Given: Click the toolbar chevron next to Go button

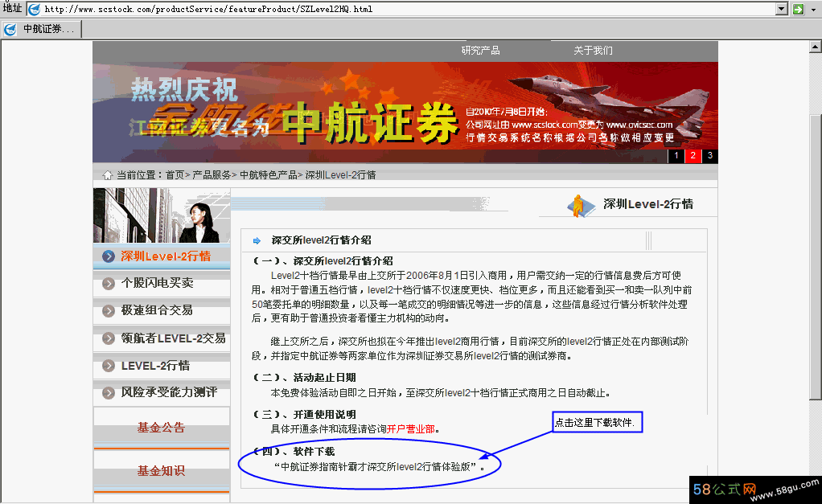Looking at the screenshot, I should 814,10.
